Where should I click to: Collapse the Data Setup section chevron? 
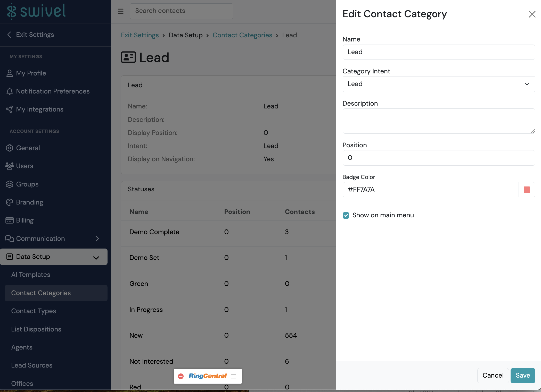[96, 258]
